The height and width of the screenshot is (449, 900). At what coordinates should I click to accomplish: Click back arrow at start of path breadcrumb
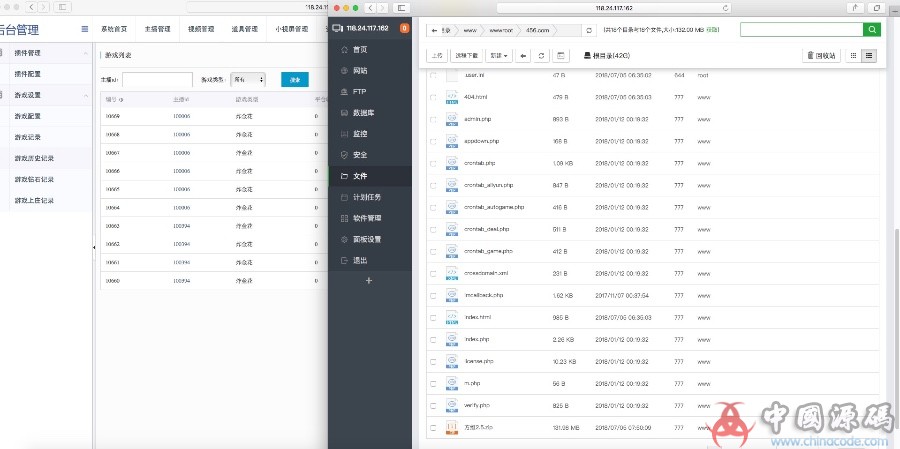point(435,30)
